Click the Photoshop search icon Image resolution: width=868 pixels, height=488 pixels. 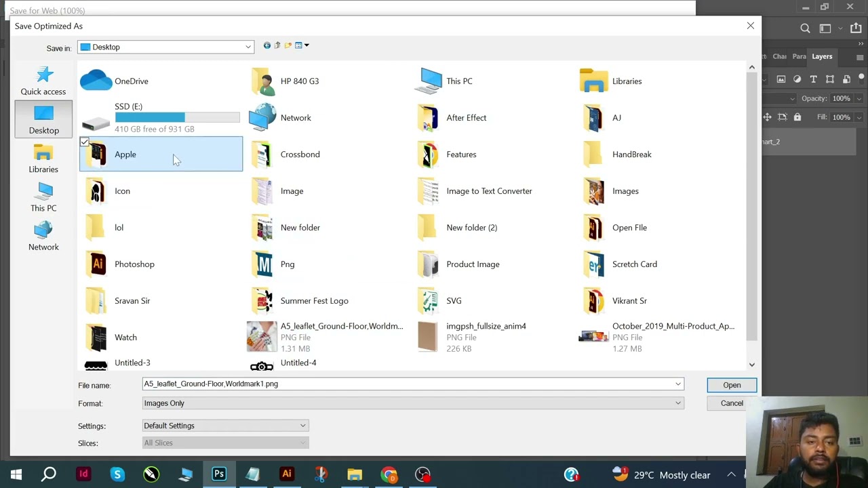coord(805,28)
